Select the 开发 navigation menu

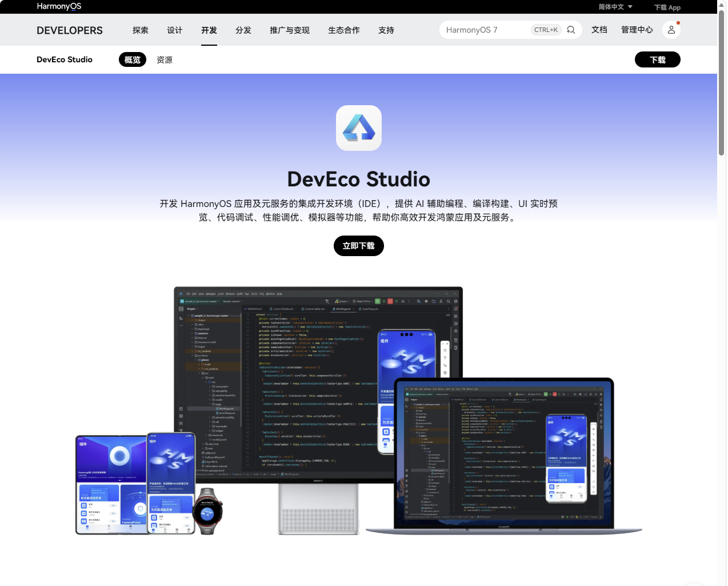coord(209,30)
